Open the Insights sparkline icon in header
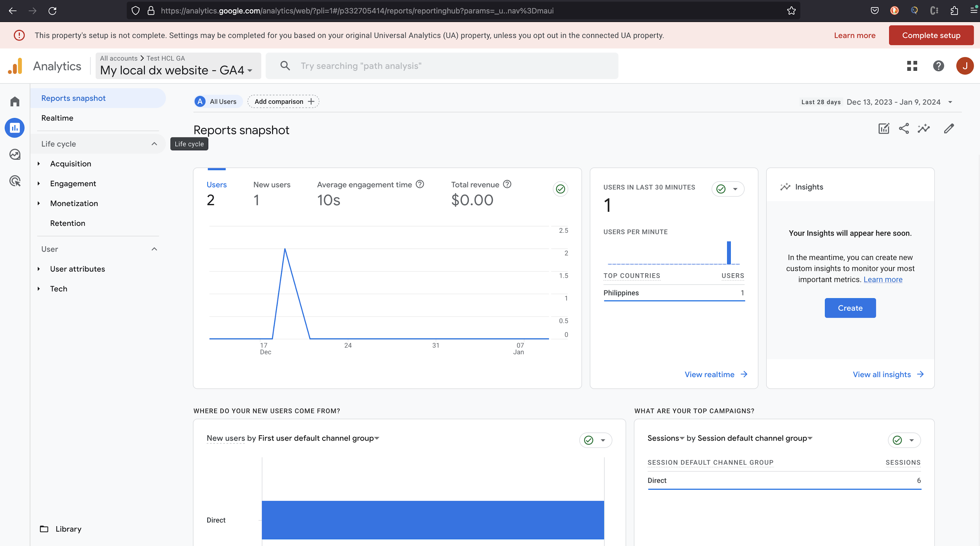Image resolution: width=980 pixels, height=546 pixels. point(923,129)
